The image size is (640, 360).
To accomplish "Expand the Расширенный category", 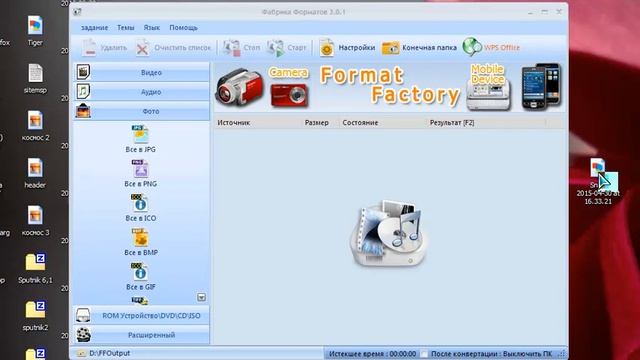I will point(141,335).
